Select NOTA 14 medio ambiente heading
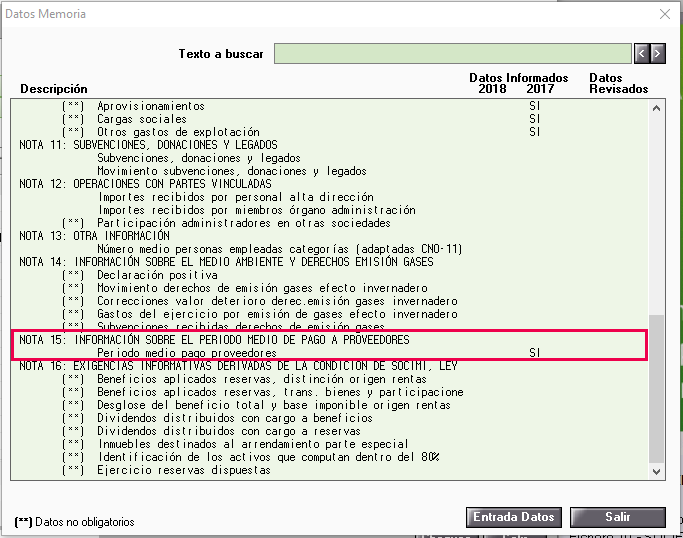Screen dimensions: 683x538 coord(330,262)
